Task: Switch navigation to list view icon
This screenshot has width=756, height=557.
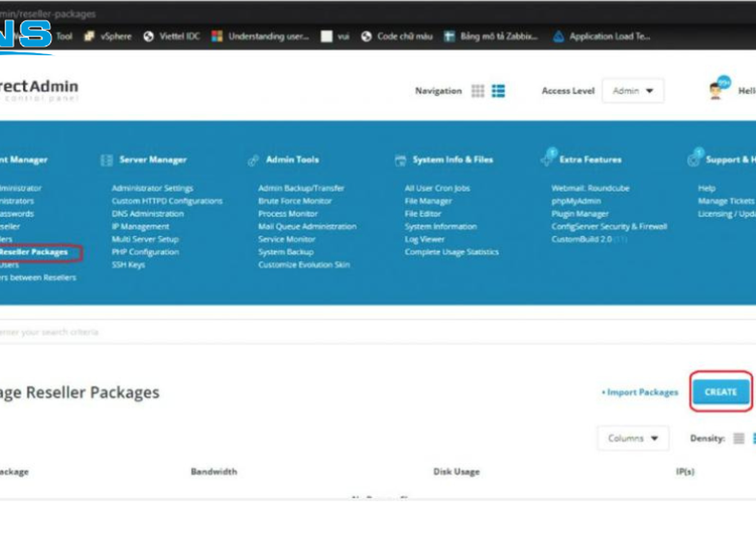Action: coord(498,92)
